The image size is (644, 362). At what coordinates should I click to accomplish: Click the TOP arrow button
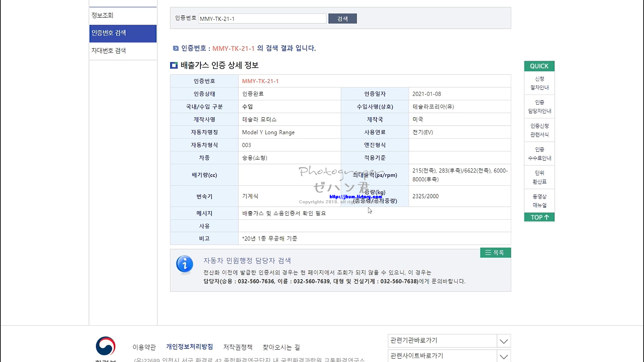click(539, 217)
